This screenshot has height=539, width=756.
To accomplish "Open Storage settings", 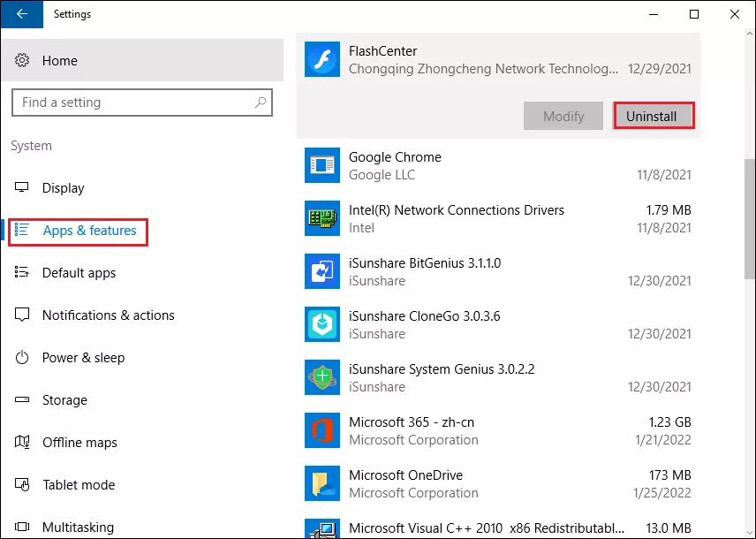I will pos(143,400).
